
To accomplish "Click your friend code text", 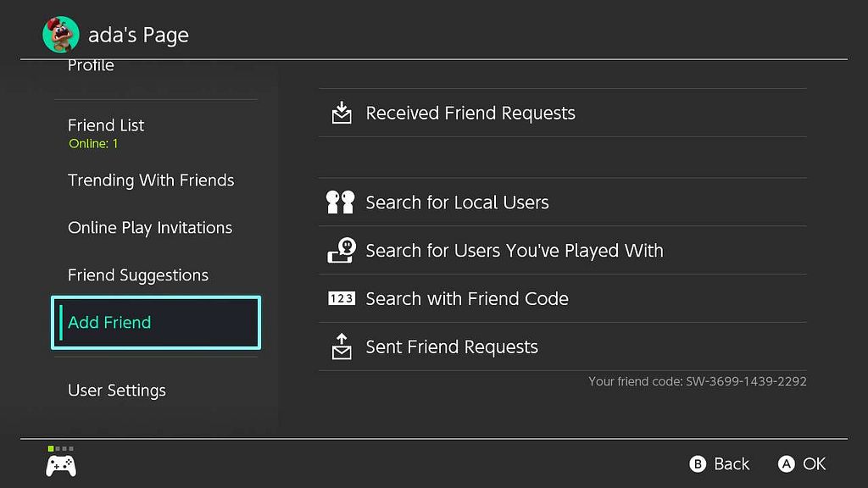I will (697, 381).
